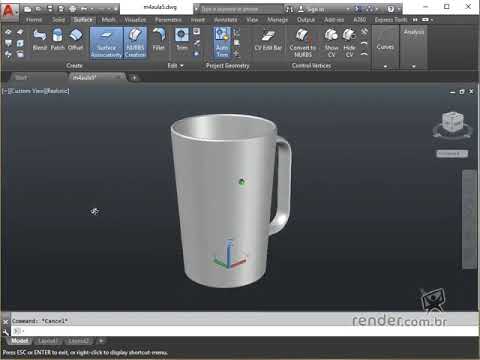Open the Layout2 tab
Screen dimensions: 480x360
tap(79, 341)
